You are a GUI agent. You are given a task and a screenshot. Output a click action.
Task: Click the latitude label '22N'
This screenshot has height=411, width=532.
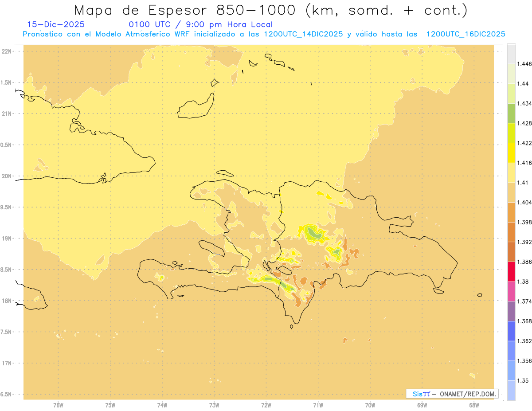(x=7, y=51)
